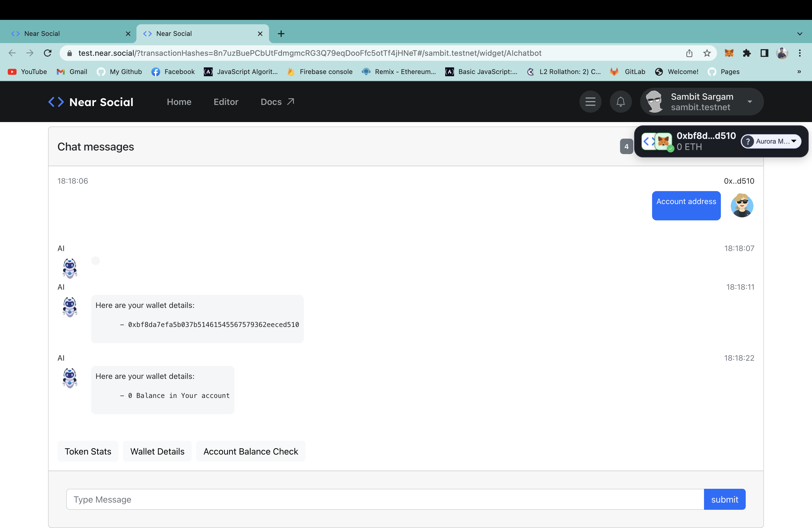
Task: Reload the page
Action: tap(48, 53)
